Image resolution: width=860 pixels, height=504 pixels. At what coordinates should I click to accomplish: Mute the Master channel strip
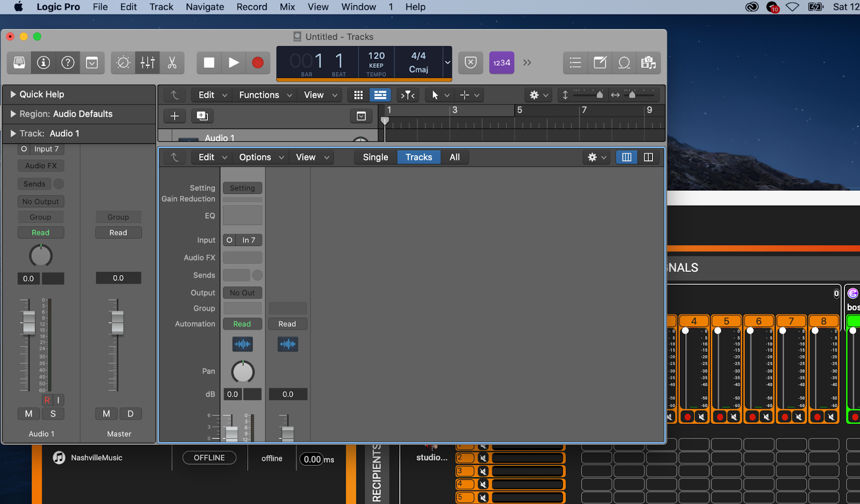pyautogui.click(x=106, y=414)
